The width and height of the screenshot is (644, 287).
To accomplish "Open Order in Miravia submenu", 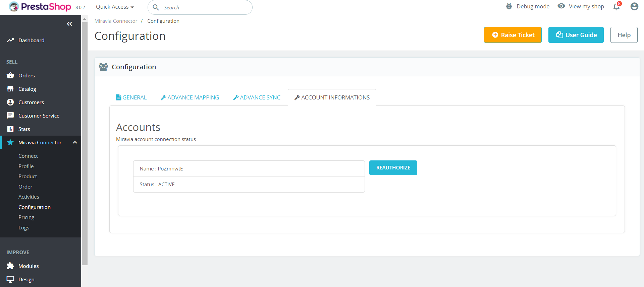I will coord(25,187).
